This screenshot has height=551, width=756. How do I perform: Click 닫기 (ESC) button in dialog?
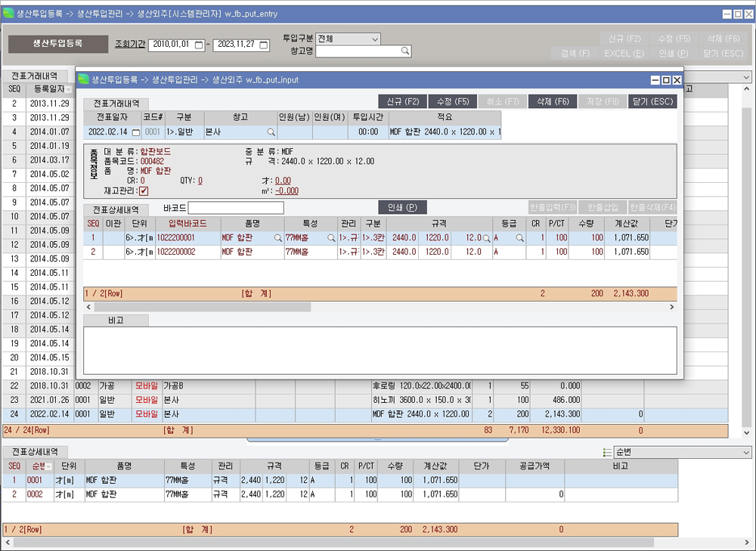[x=652, y=102]
